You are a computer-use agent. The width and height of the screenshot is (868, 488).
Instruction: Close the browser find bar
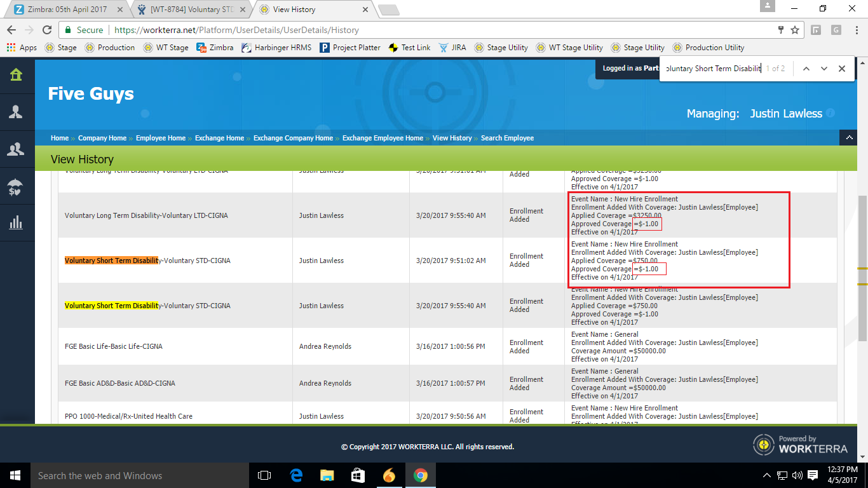[842, 69]
